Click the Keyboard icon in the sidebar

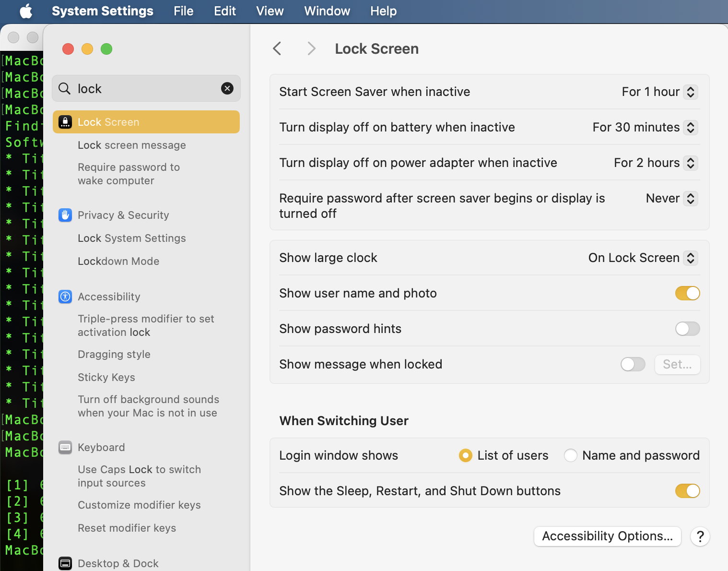(x=65, y=447)
